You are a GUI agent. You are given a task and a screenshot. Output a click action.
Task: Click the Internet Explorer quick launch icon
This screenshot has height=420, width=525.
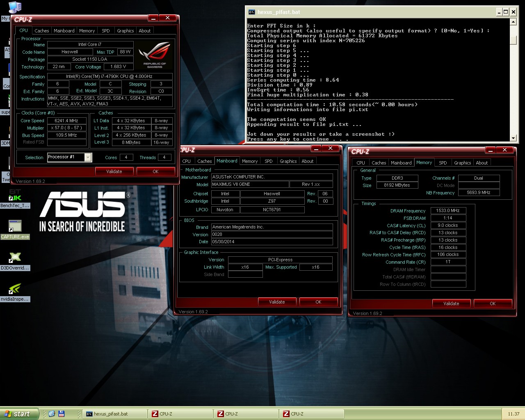(52, 414)
